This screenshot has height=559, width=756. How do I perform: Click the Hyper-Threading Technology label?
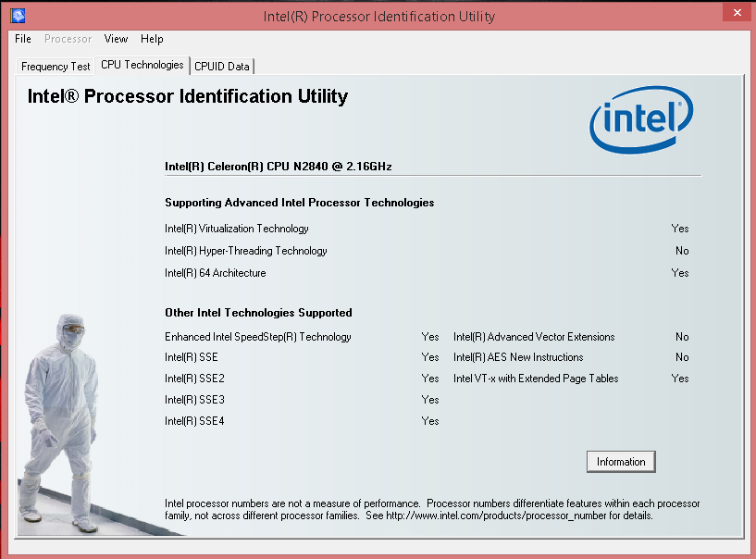[246, 251]
